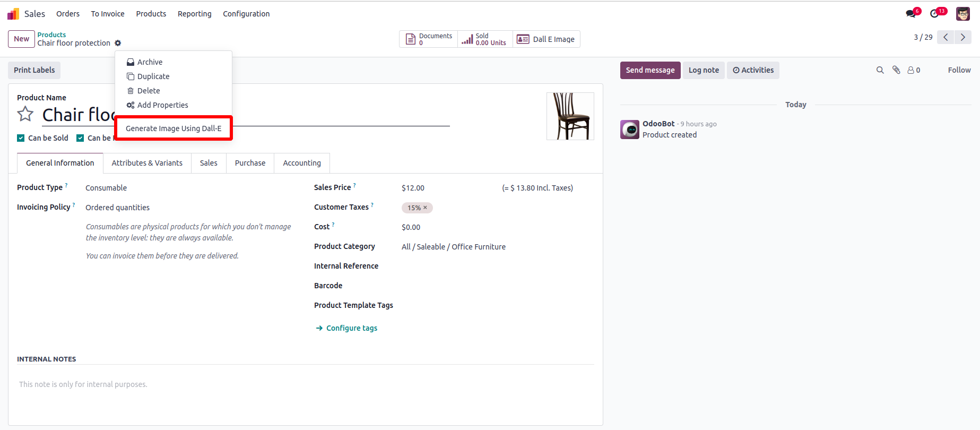980x430 pixels.
Task: Select Generate Image Using Dall-E option
Action: pyautogui.click(x=174, y=128)
